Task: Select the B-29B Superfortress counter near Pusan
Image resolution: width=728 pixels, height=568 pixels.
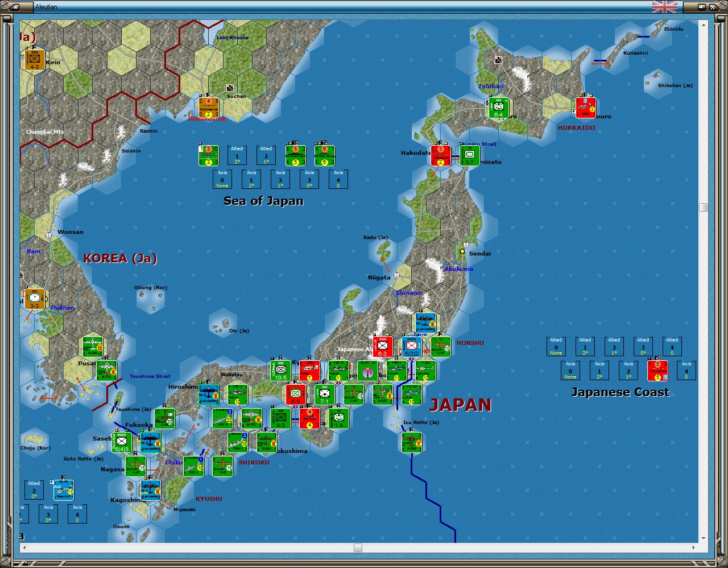Action: click(92, 346)
